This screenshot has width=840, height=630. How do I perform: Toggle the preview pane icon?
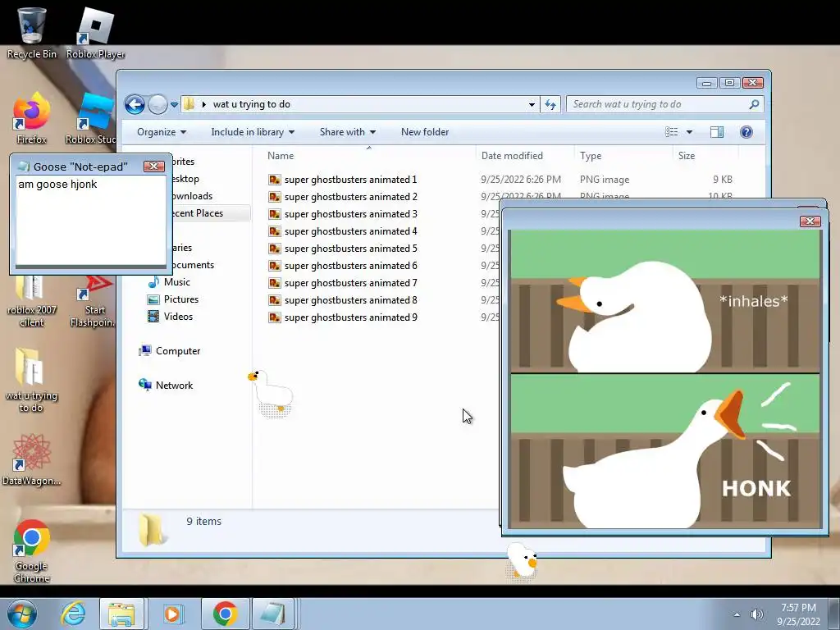point(717,132)
